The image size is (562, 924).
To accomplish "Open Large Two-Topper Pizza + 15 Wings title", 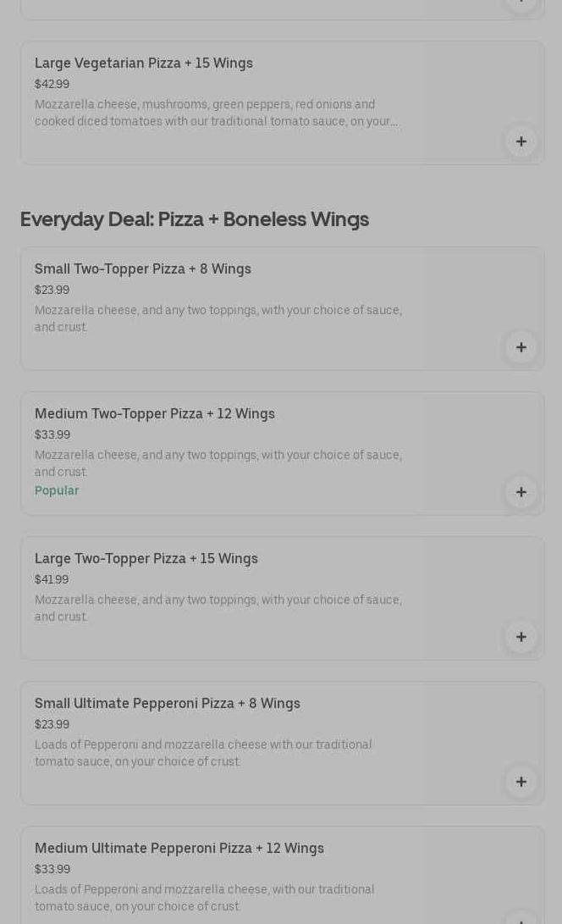I will tap(146, 559).
